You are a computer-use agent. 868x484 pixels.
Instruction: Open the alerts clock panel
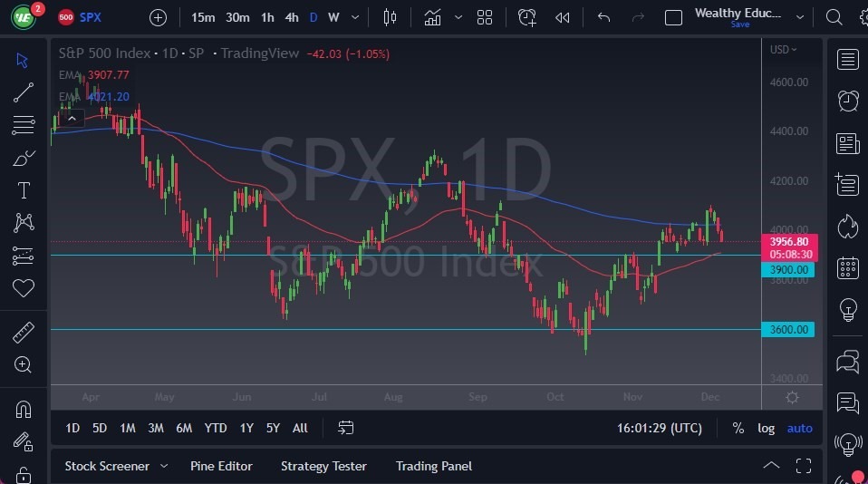pos(847,102)
